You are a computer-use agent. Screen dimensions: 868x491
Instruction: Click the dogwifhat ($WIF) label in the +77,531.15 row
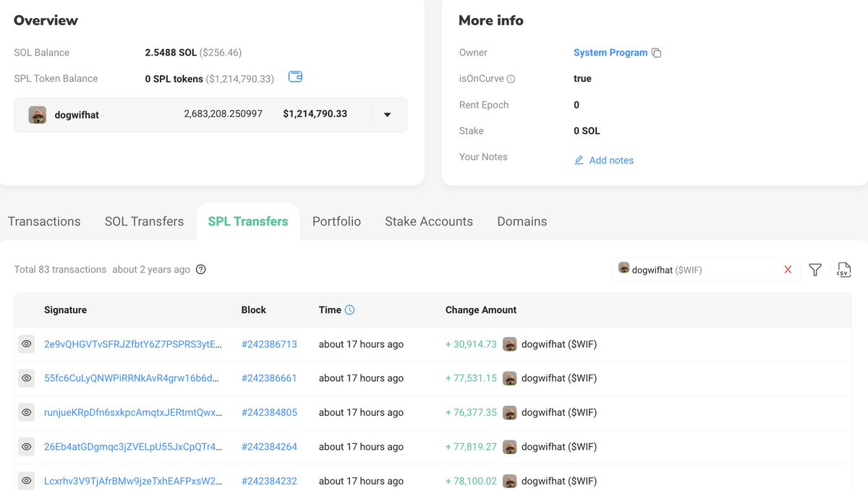click(559, 378)
